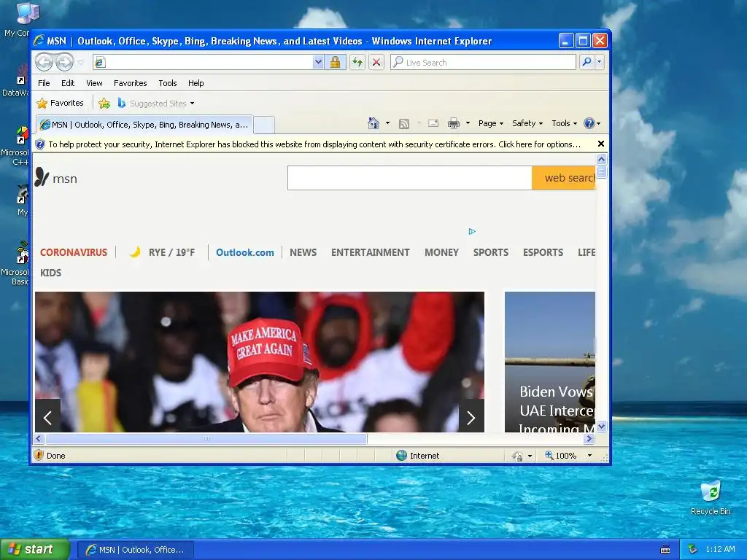The height and width of the screenshot is (560, 747).
Task: Click the Read Mail envelope icon
Action: pos(433,123)
